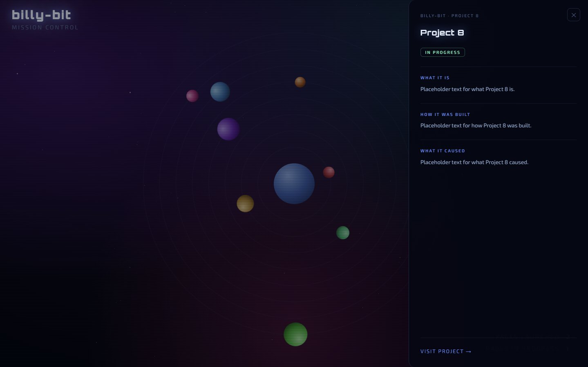Select the orange-brown planet
The image size is (588, 367).
[x=300, y=82]
